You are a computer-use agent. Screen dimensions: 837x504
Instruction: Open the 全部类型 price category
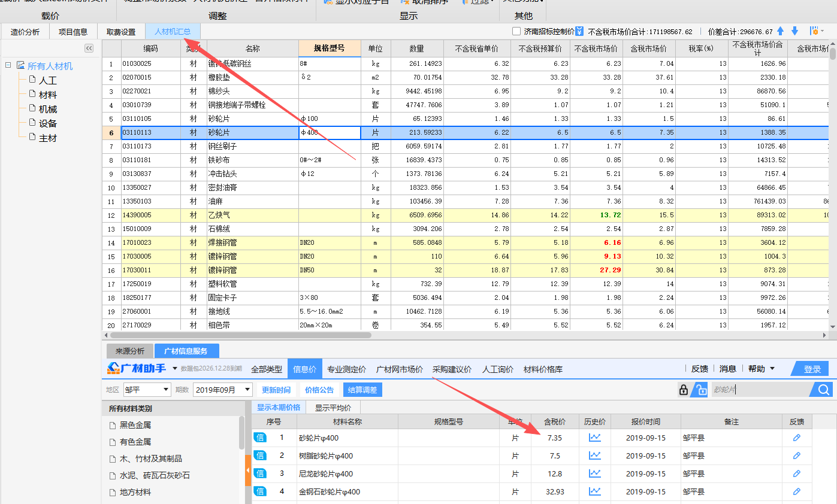267,369
